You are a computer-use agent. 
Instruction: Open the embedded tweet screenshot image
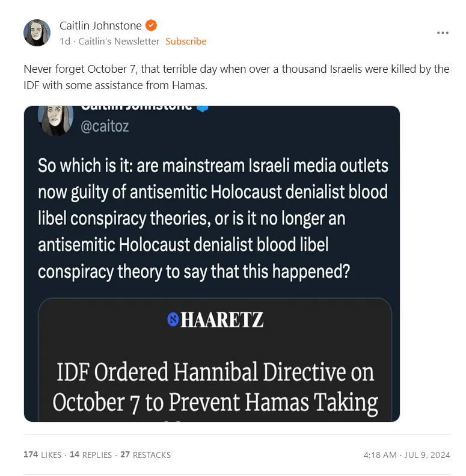212,264
